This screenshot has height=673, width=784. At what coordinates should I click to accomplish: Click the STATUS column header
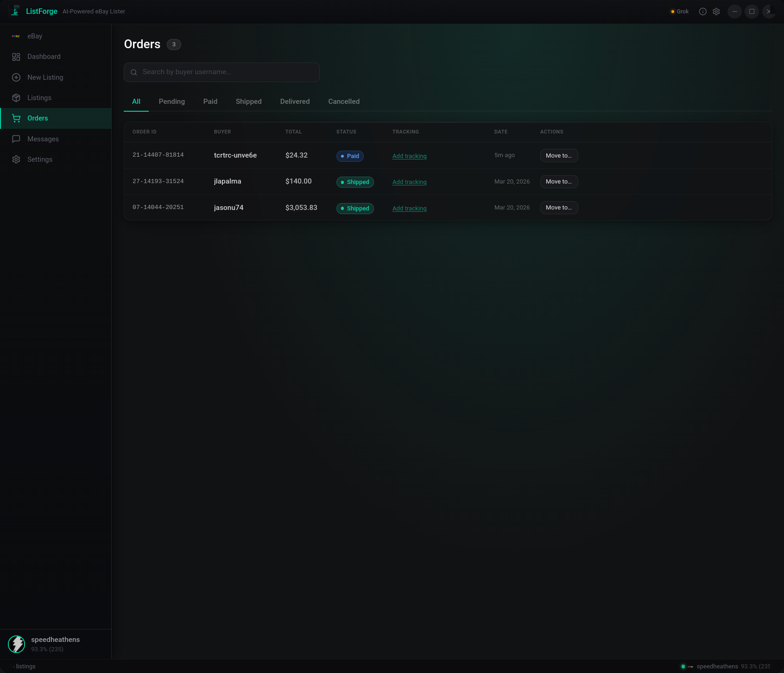point(346,132)
